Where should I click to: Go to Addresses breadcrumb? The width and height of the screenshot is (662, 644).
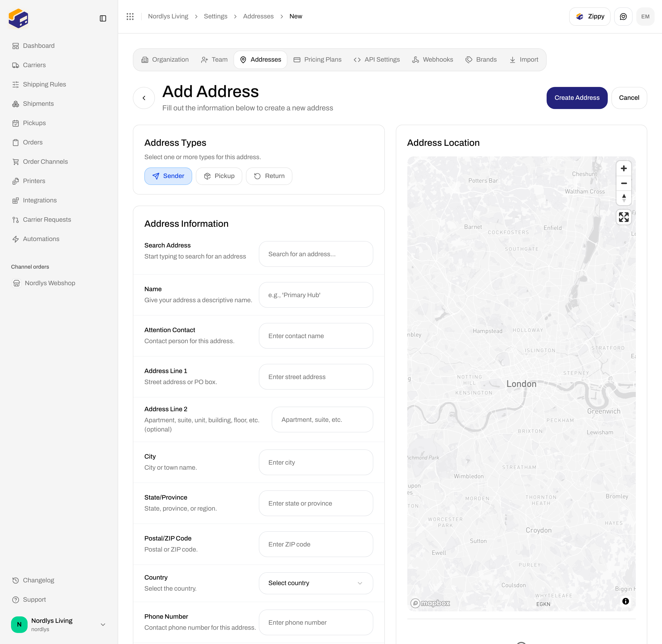tap(258, 16)
